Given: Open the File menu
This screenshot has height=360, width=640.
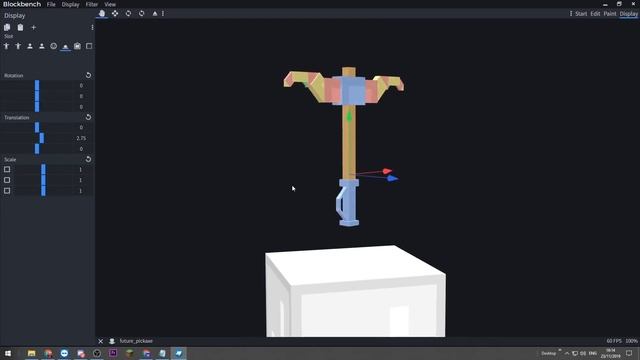Looking at the screenshot, I should tap(51, 4).
